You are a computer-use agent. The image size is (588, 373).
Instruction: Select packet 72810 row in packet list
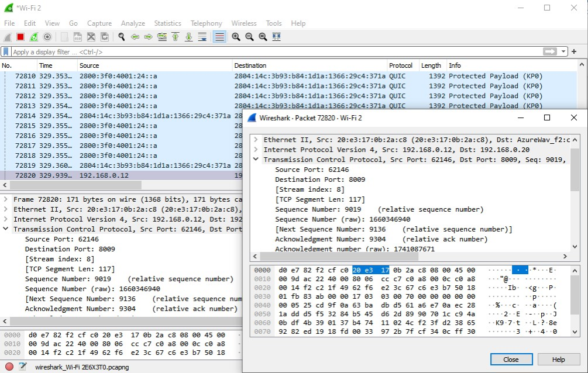288,76
